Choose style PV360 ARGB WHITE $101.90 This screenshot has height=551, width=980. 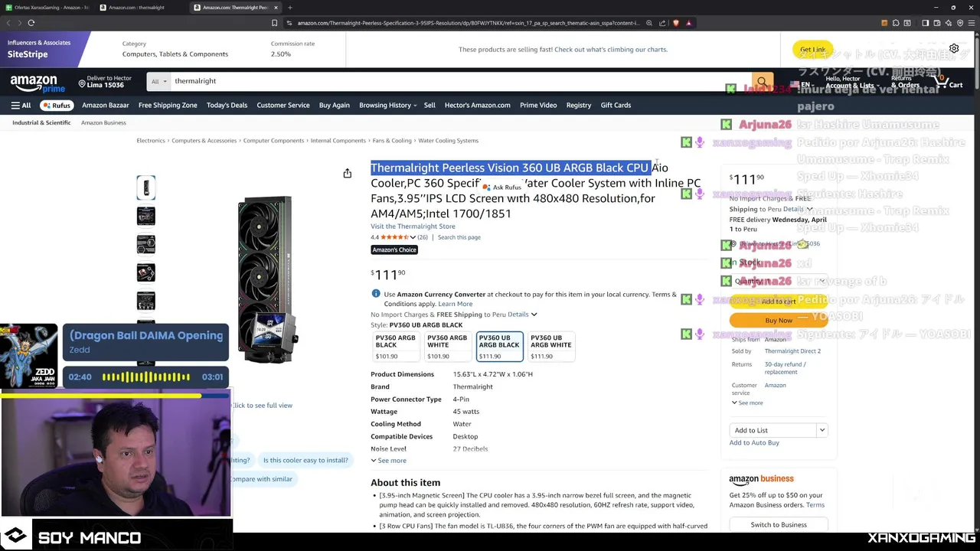(447, 347)
